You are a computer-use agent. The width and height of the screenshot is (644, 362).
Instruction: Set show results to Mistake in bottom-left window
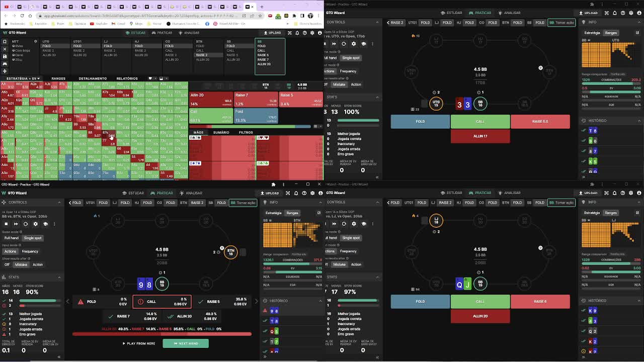21,264
